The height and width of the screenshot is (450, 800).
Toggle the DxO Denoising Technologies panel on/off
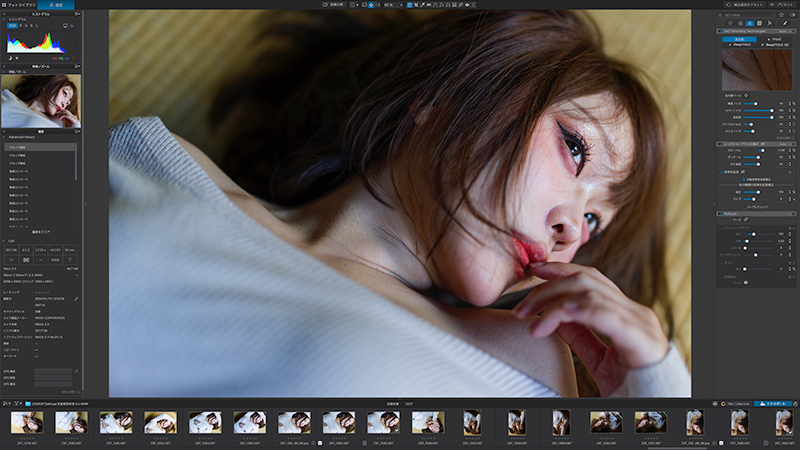(721, 31)
